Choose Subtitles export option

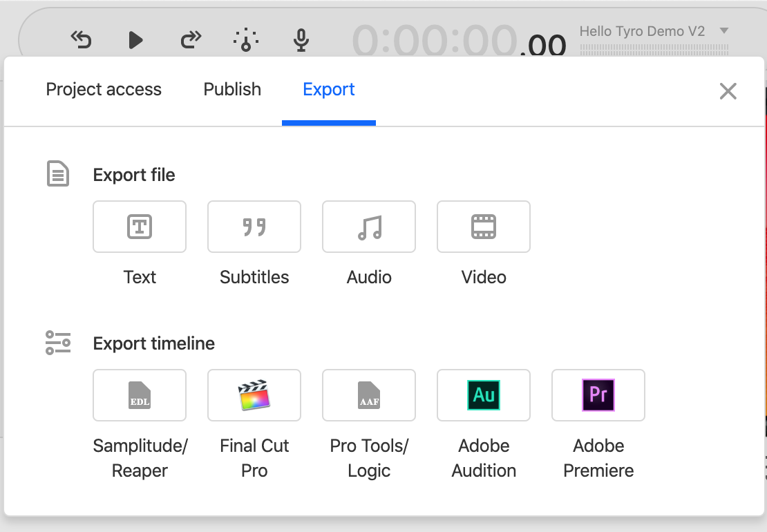coord(254,227)
